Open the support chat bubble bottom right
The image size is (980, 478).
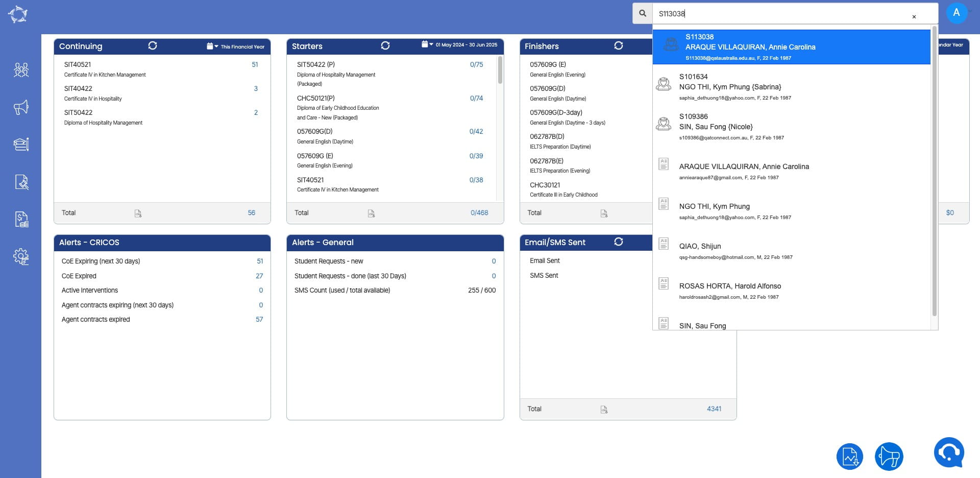click(x=948, y=451)
